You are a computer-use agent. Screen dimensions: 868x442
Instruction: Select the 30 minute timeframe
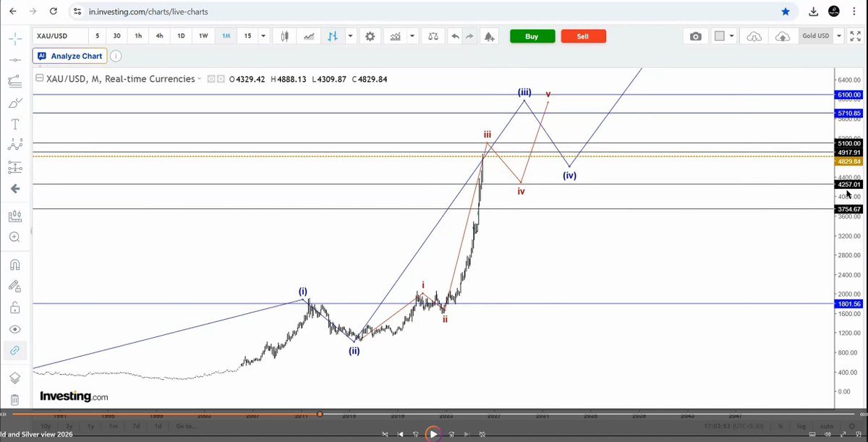click(x=117, y=36)
